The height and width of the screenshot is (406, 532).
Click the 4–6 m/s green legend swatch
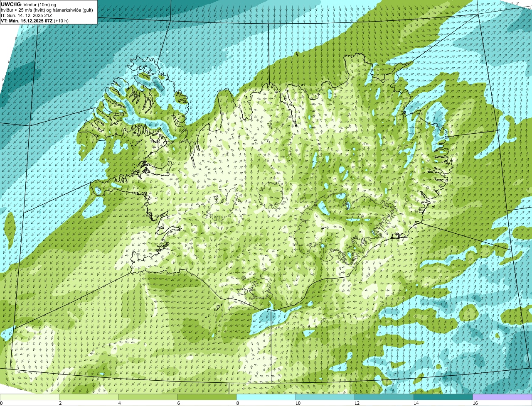pos(148,397)
